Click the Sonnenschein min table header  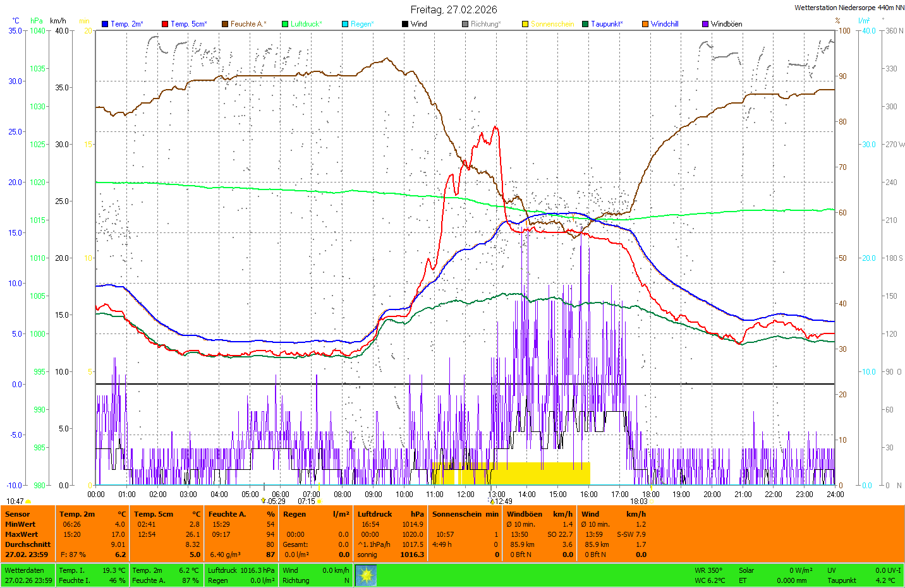pos(465,514)
